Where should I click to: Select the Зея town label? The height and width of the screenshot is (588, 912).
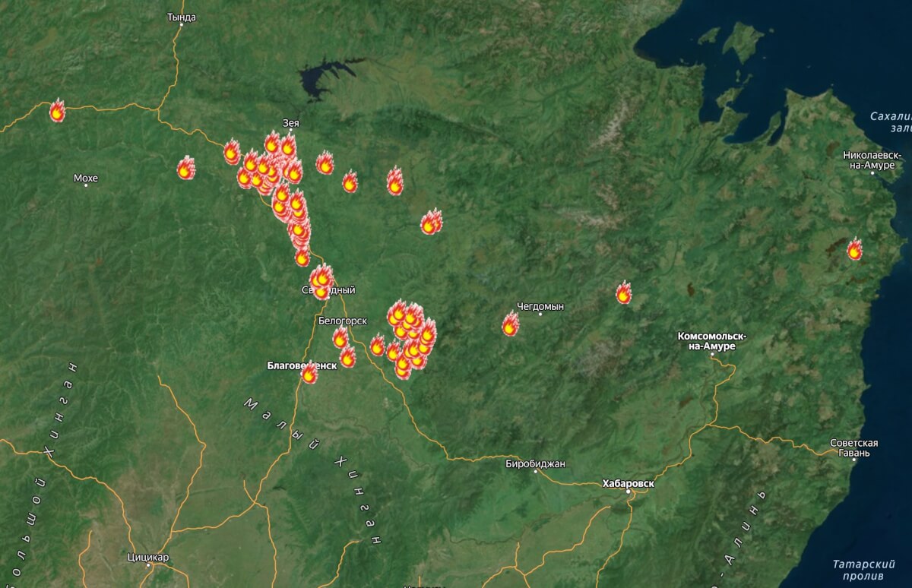291,122
